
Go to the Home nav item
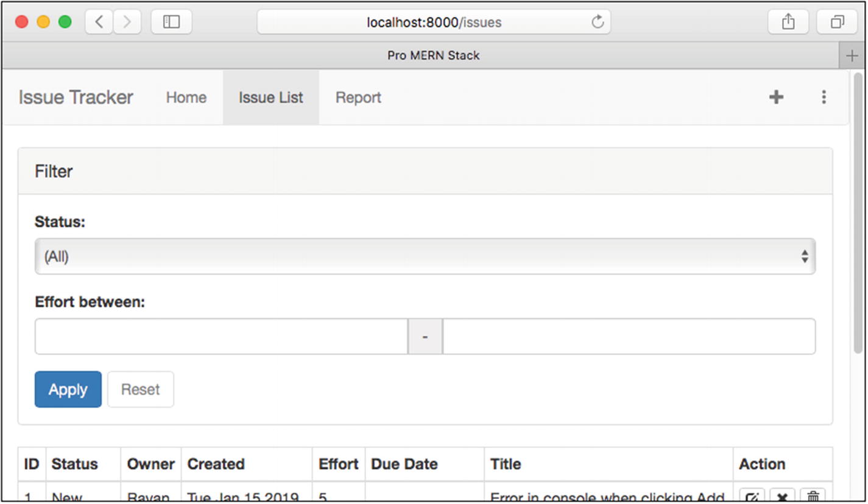(186, 97)
